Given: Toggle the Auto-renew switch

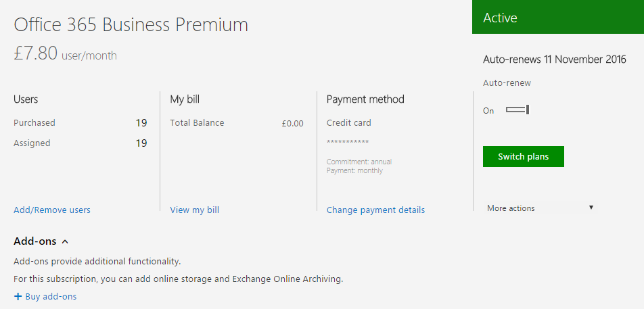Looking at the screenshot, I should 517,110.
